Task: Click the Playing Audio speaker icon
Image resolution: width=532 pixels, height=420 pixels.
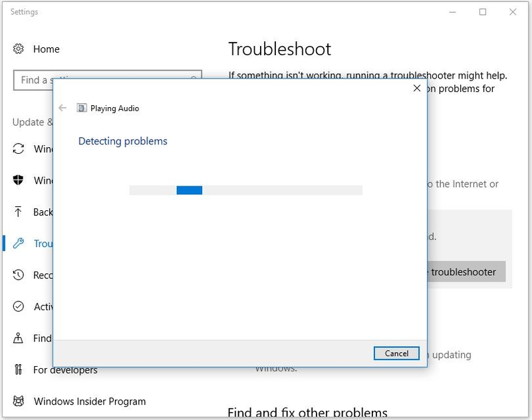Action: (x=81, y=108)
